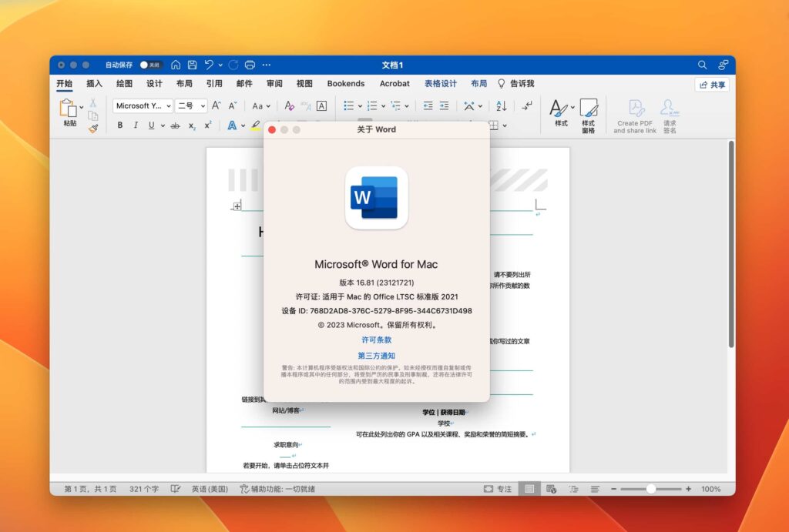
Task: Click the increase indent icon
Action: coord(444,105)
